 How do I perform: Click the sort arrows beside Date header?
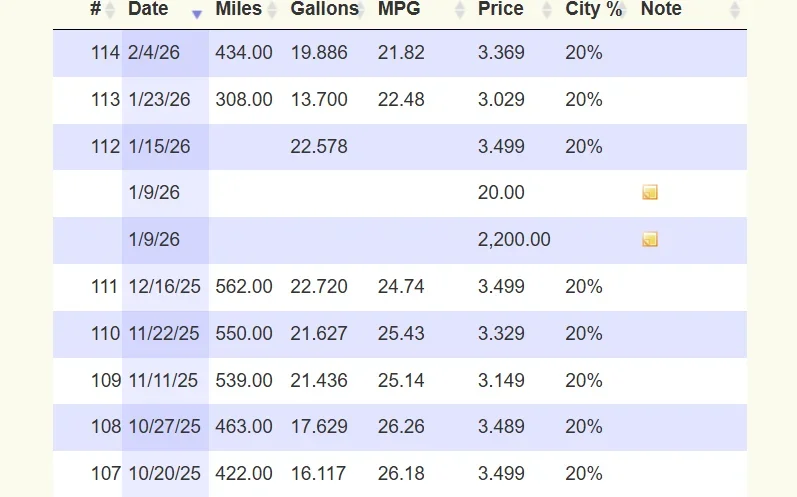click(197, 11)
